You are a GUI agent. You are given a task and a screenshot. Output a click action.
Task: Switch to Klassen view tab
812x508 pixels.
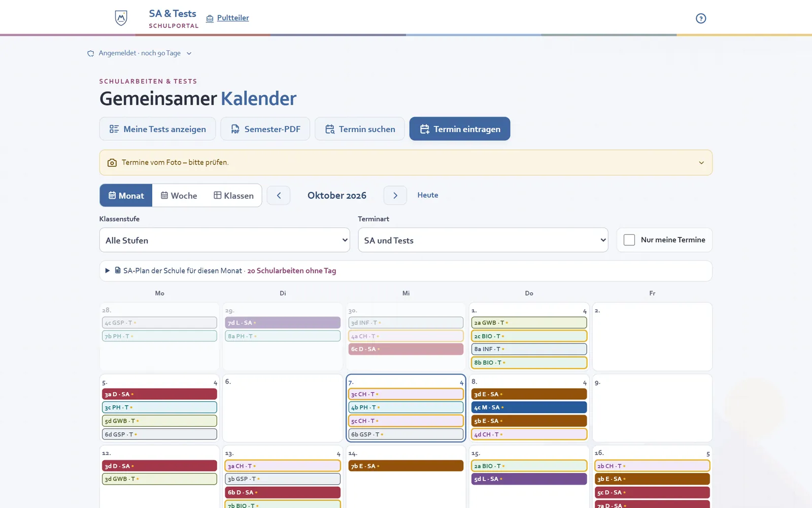[233, 196]
